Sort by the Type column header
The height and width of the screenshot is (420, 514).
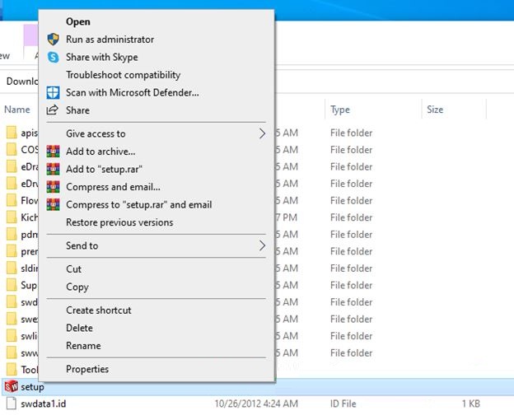pos(340,110)
